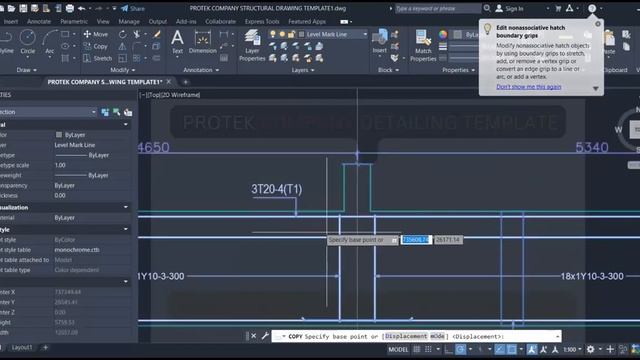Toggle polar tracking in status bar
This screenshot has width=640, height=360.
click(x=460, y=349)
